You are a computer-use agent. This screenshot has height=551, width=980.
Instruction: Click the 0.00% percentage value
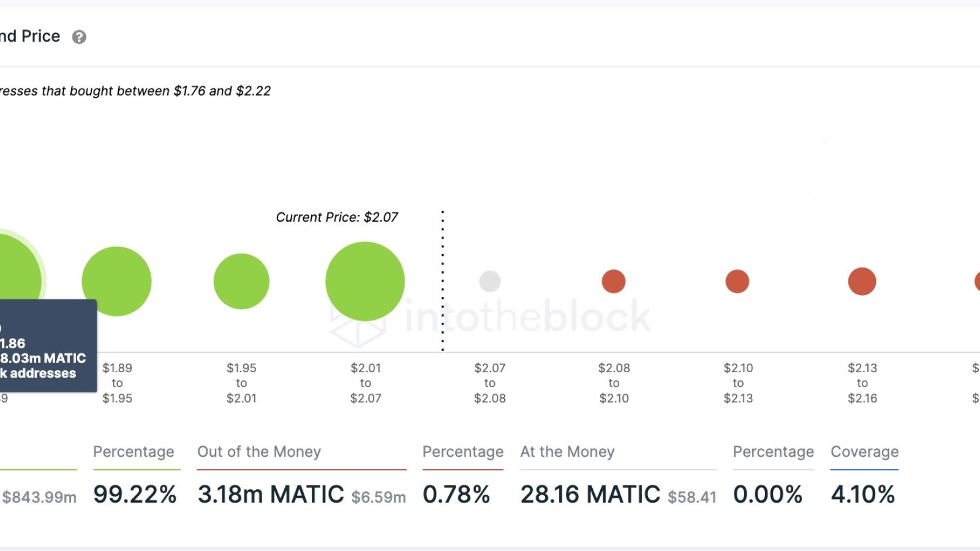[768, 495]
